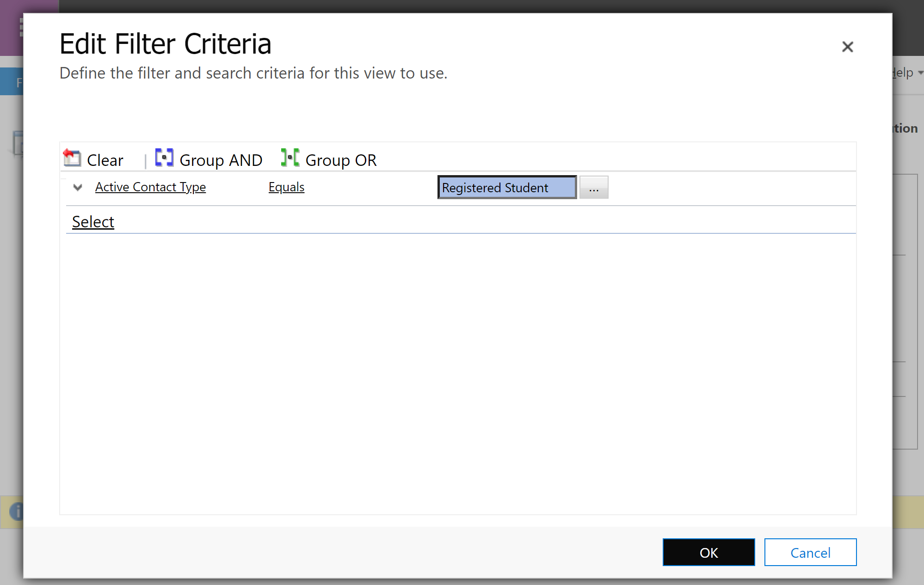Click the Registered Student value field

[x=507, y=187]
